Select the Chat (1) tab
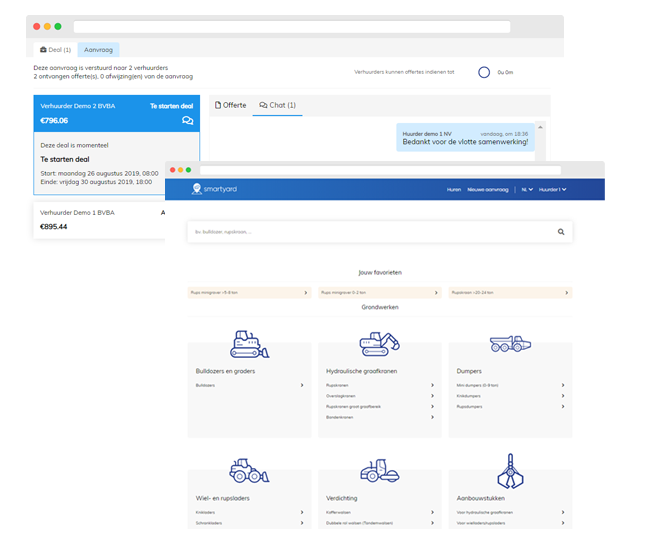 tap(277, 105)
